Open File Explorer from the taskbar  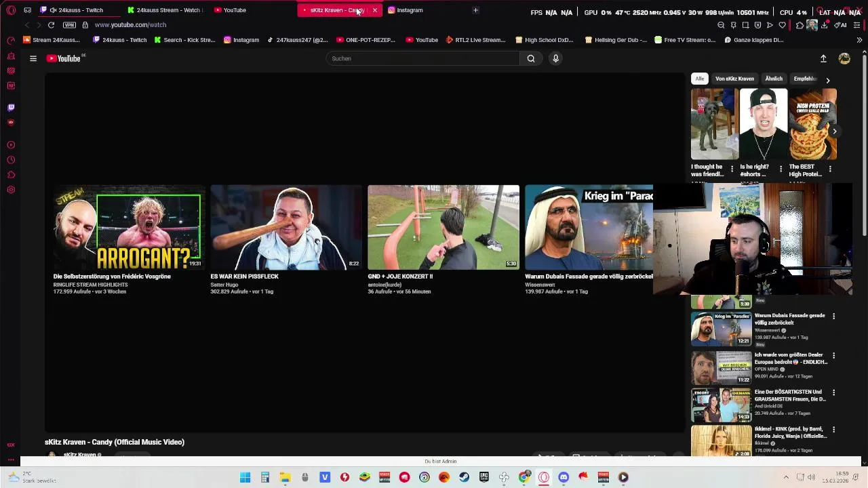coord(285,478)
